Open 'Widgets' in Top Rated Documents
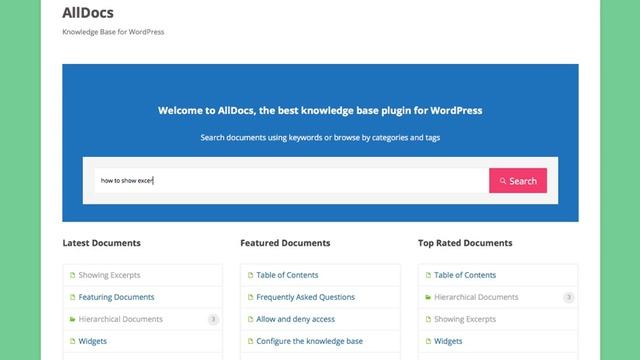 tap(448, 341)
